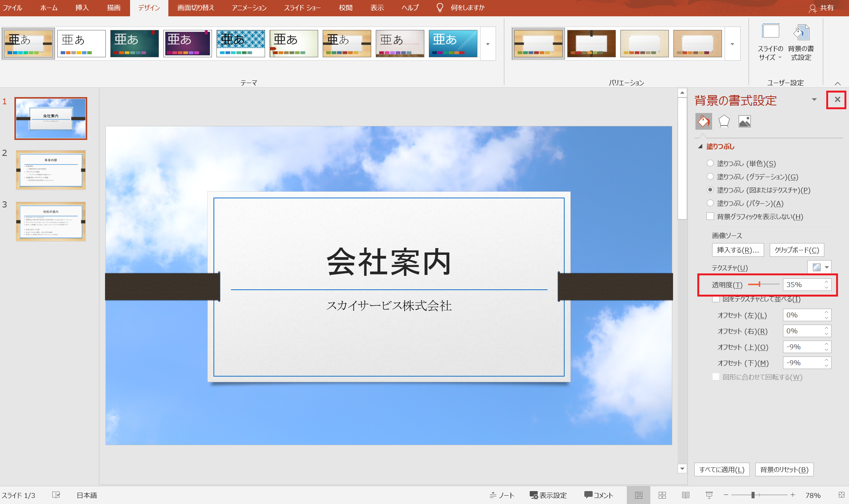Open the スライドのサイズ ribbon icon

[770, 41]
